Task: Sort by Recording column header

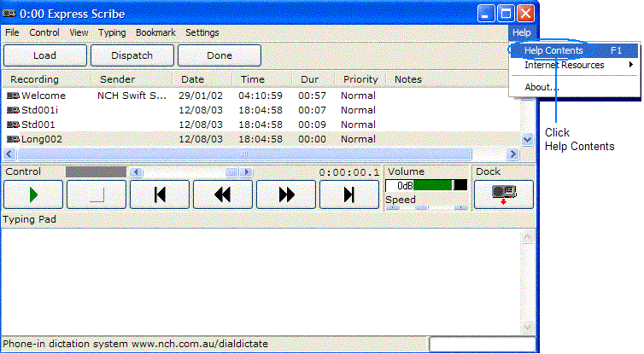Action: [x=46, y=79]
